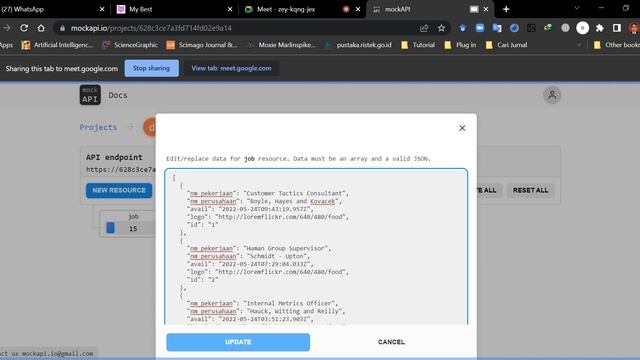
Task: Open the pustaka.ristek.go.id bookmark
Action: [358, 45]
